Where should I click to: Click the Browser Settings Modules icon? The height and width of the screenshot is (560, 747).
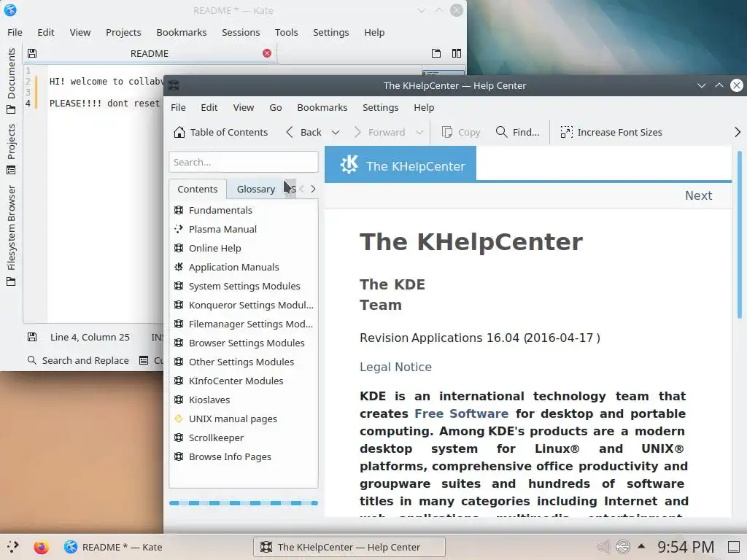179,343
